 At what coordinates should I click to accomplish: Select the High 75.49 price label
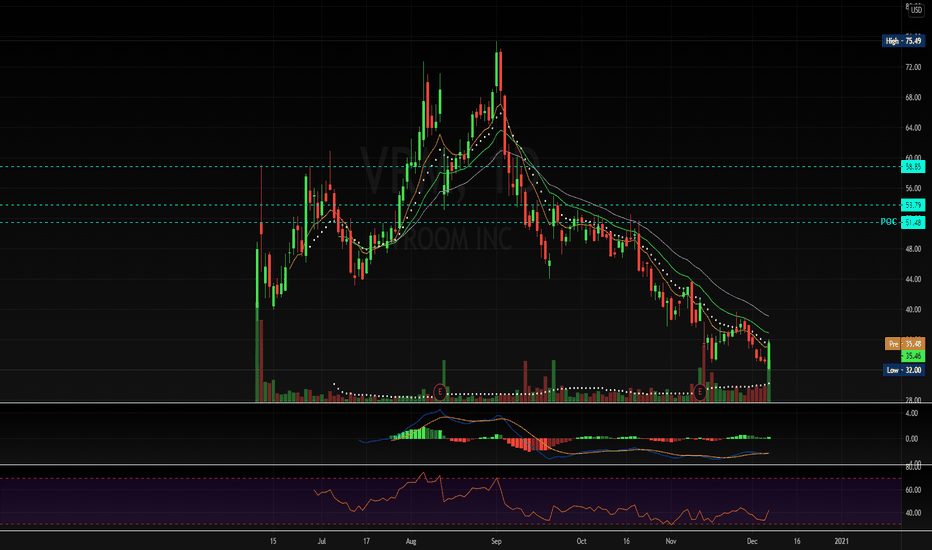tap(903, 41)
